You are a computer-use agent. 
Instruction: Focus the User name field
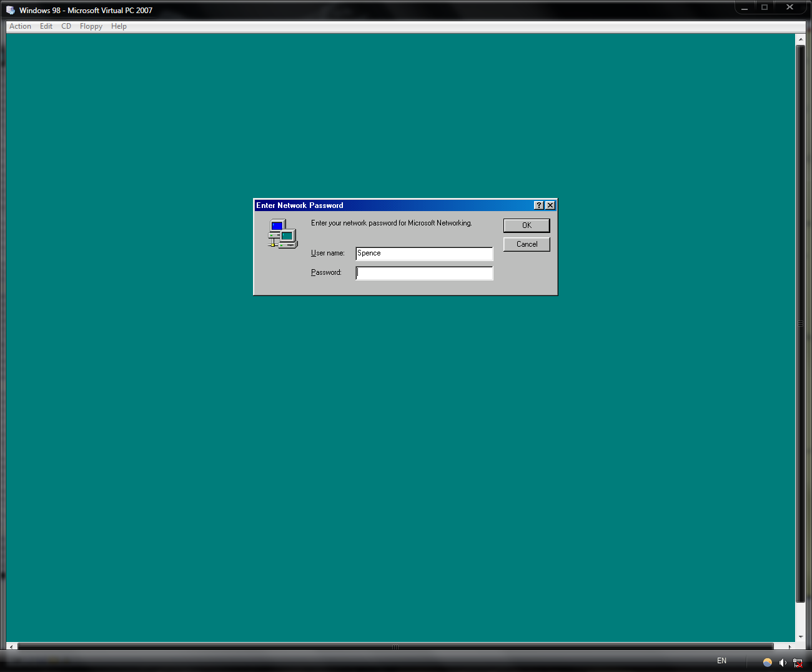(424, 254)
